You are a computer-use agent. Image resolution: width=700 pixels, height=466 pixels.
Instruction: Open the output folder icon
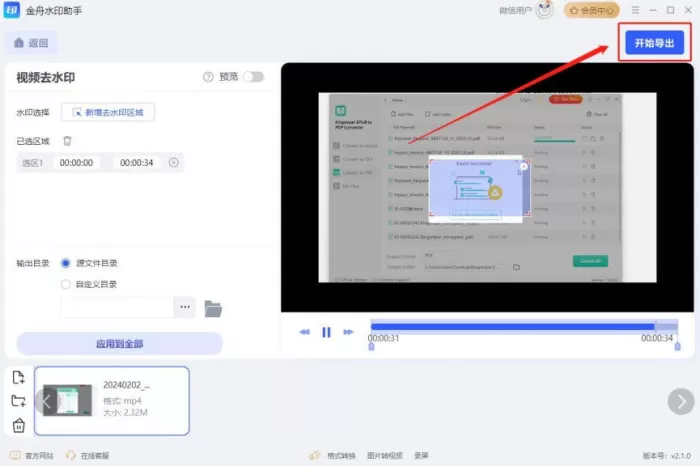pyautogui.click(x=213, y=308)
